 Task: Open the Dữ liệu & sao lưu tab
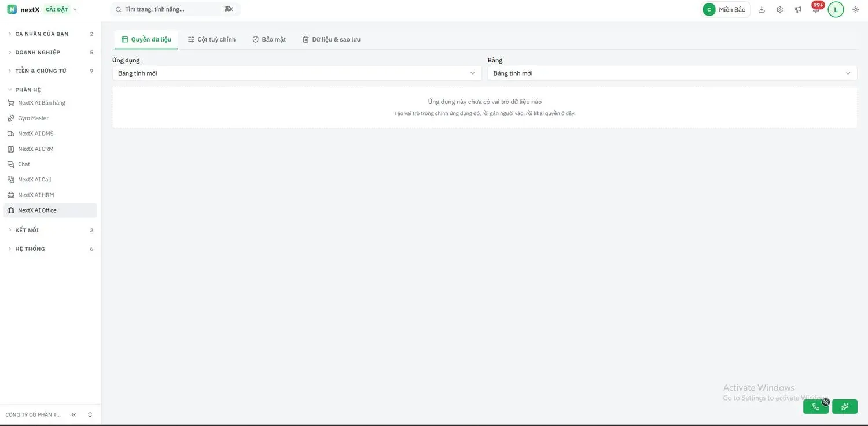point(332,39)
